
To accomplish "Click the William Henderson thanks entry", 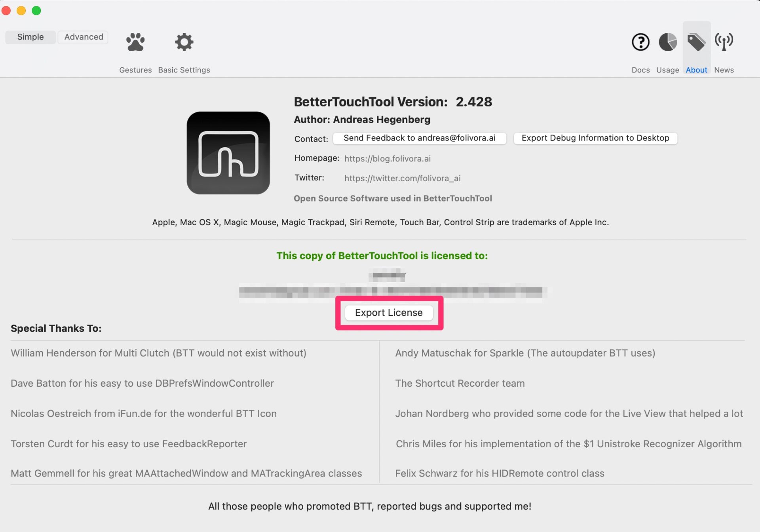I will (158, 353).
